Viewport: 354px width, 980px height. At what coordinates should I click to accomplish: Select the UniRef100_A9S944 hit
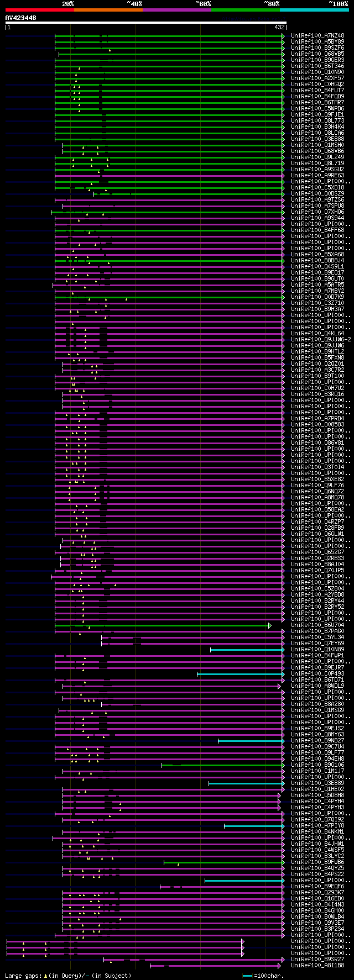[317, 218]
